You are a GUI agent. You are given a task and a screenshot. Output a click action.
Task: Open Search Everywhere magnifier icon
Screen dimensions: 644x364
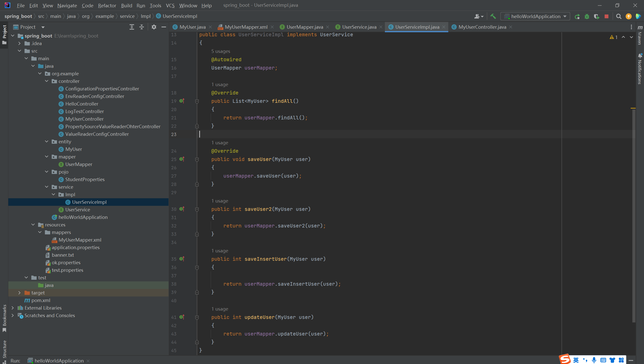[619, 16]
